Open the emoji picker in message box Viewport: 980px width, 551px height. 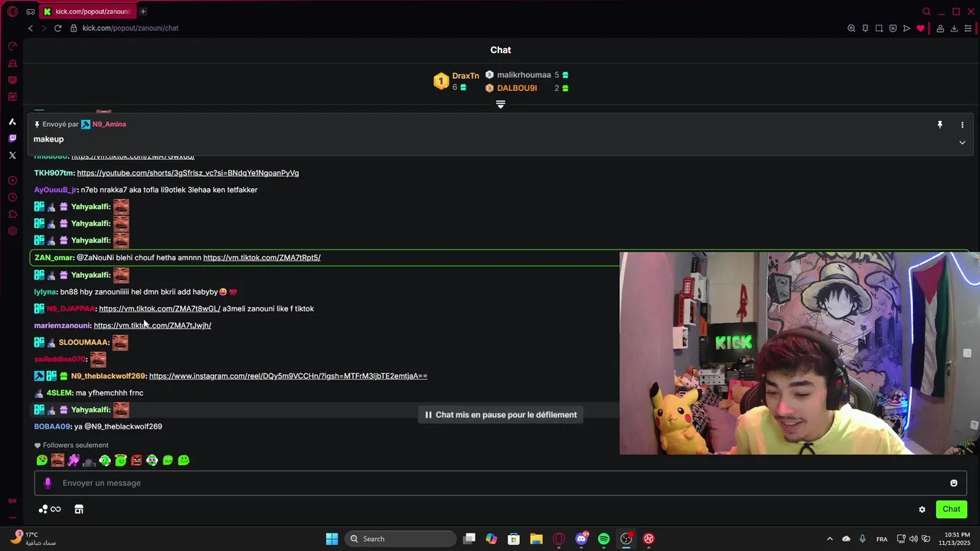[x=954, y=483]
